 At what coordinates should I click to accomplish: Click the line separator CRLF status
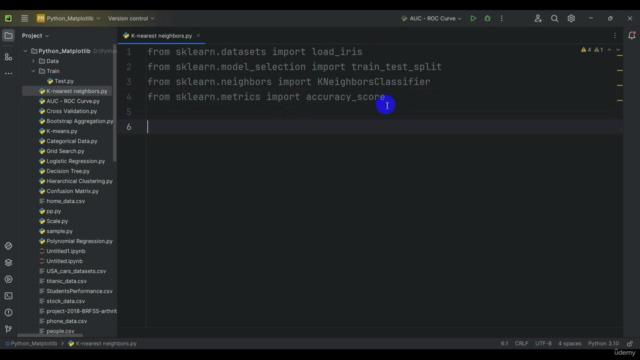point(521,344)
